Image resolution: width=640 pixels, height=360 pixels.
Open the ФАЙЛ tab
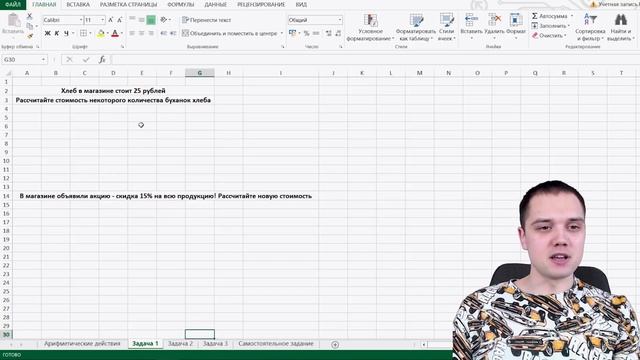[13, 4]
